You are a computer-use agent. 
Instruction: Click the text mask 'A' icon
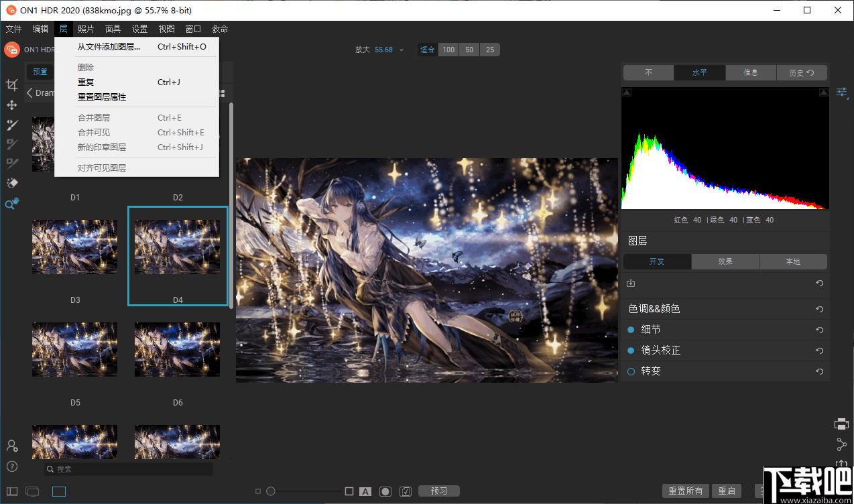pos(365,491)
